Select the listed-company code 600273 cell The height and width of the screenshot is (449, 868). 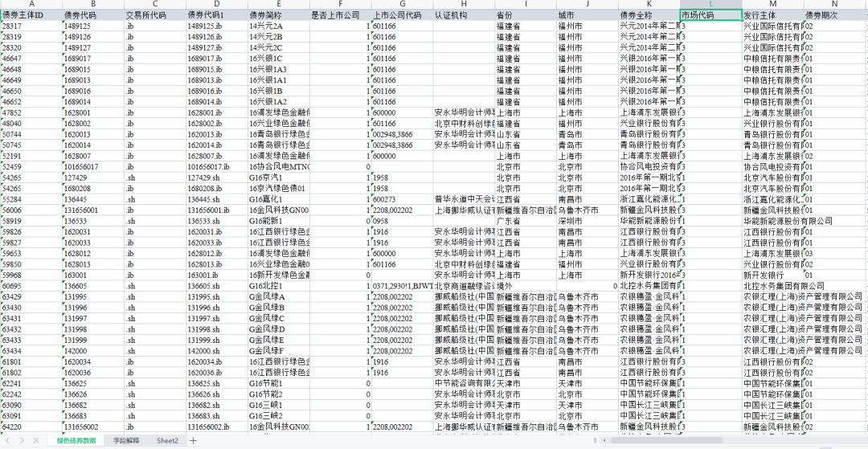click(x=403, y=200)
